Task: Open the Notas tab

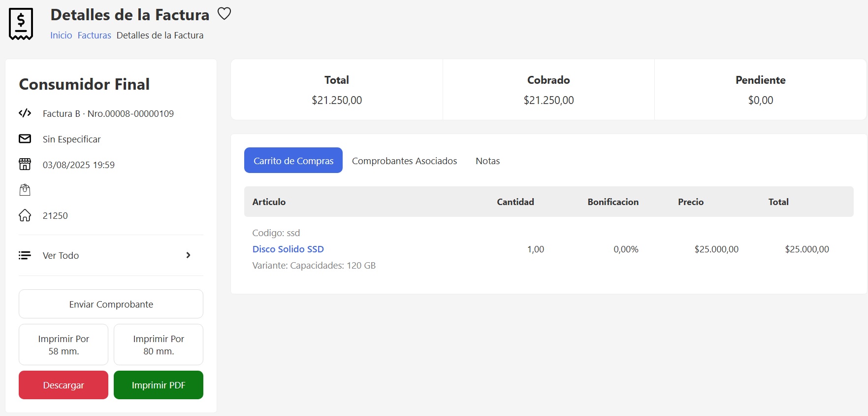Action: coord(487,161)
